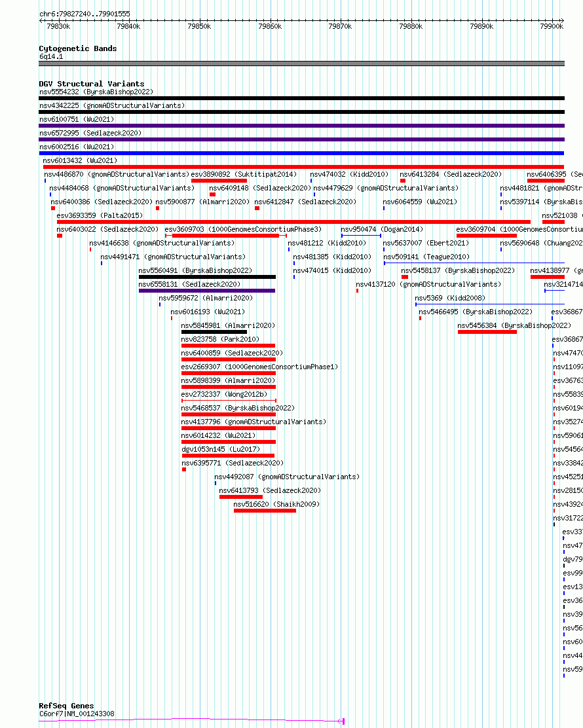Open nsv474032 (Kidd2010) variant
The height and width of the screenshot is (728, 583).
click(349, 174)
